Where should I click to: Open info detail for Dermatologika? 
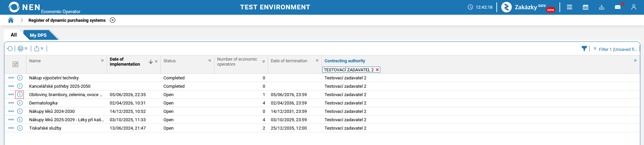(x=20, y=103)
